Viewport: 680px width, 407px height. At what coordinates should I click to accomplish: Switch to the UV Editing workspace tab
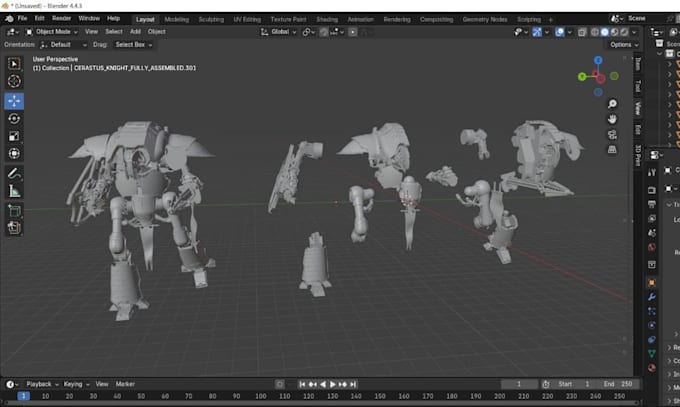pos(247,20)
